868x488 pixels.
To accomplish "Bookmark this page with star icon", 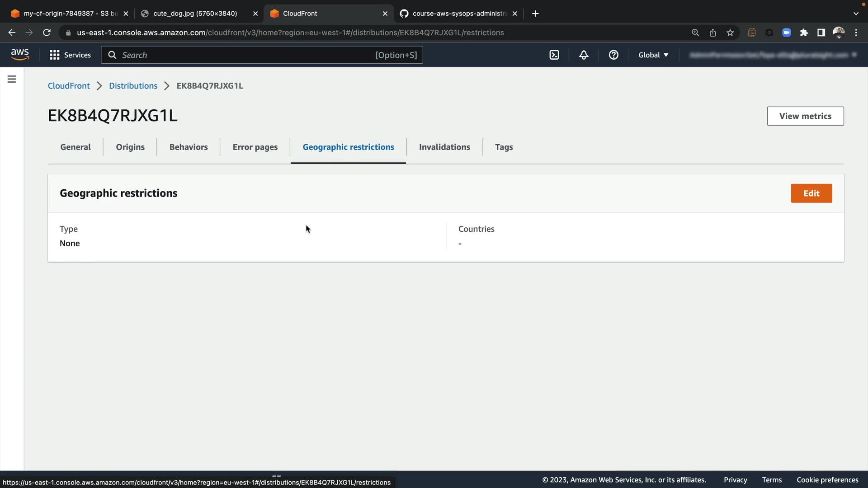I will [x=730, y=33].
